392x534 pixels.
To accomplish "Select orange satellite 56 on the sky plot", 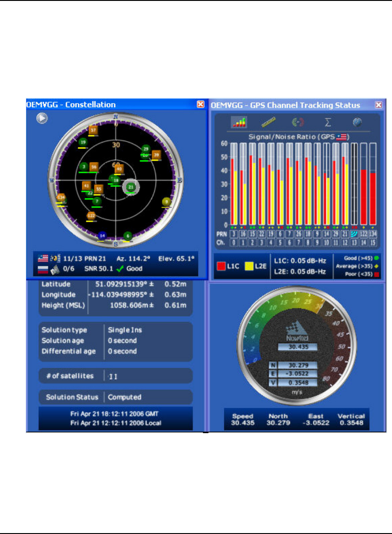I will [x=94, y=167].
